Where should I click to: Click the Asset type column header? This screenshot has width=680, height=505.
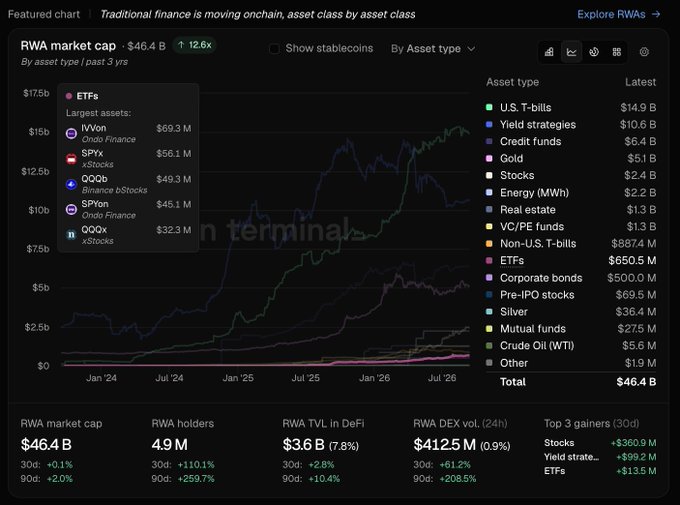pyautogui.click(x=512, y=82)
